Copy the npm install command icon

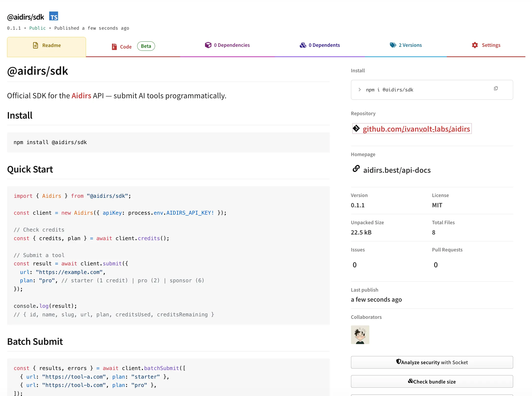[x=496, y=88]
